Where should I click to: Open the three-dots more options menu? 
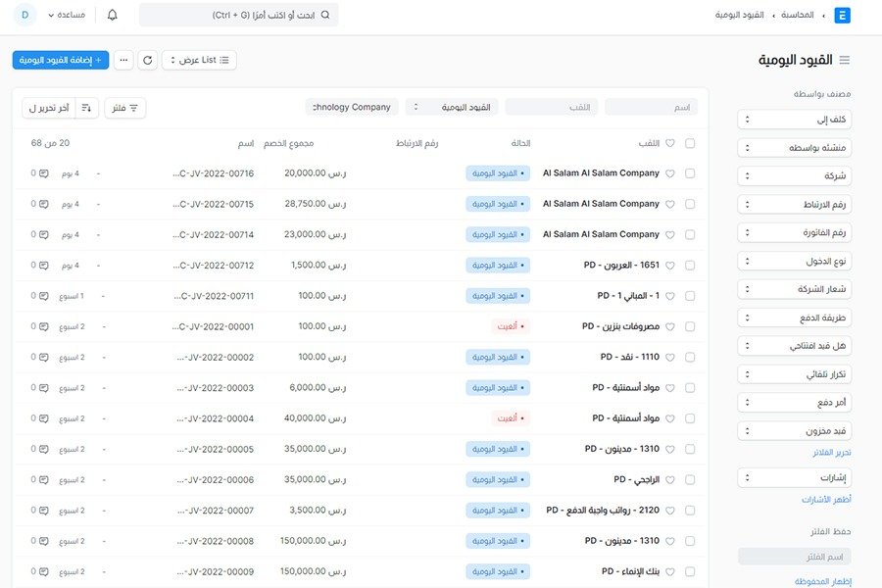[x=123, y=61]
